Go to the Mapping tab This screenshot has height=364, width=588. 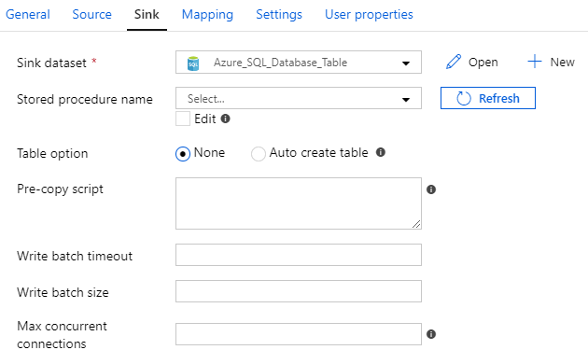(207, 14)
